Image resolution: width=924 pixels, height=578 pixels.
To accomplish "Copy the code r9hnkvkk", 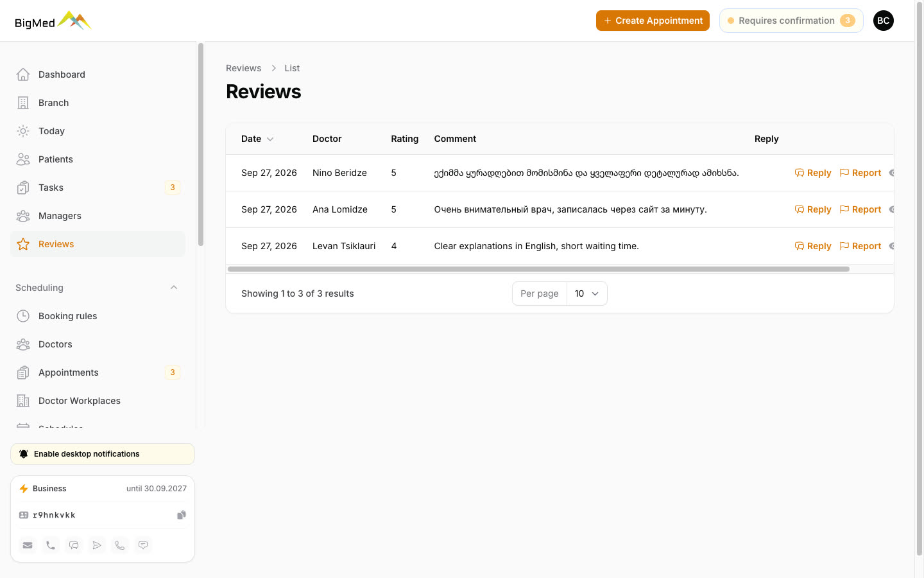I will (x=182, y=515).
